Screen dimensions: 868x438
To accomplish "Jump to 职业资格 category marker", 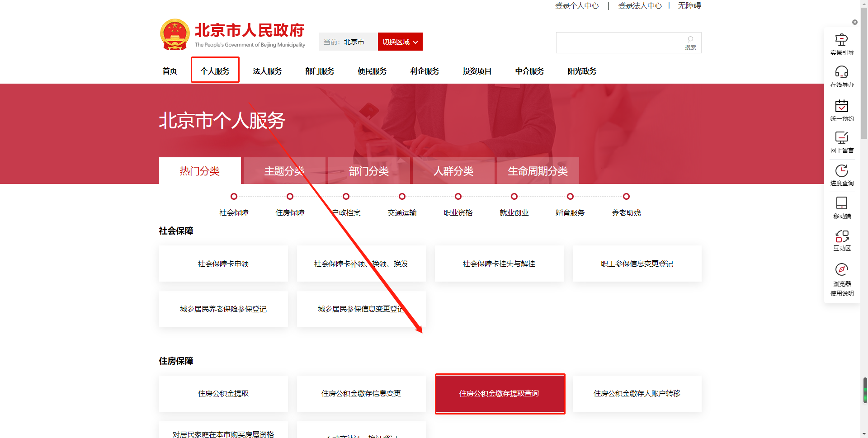I will click(x=458, y=196).
